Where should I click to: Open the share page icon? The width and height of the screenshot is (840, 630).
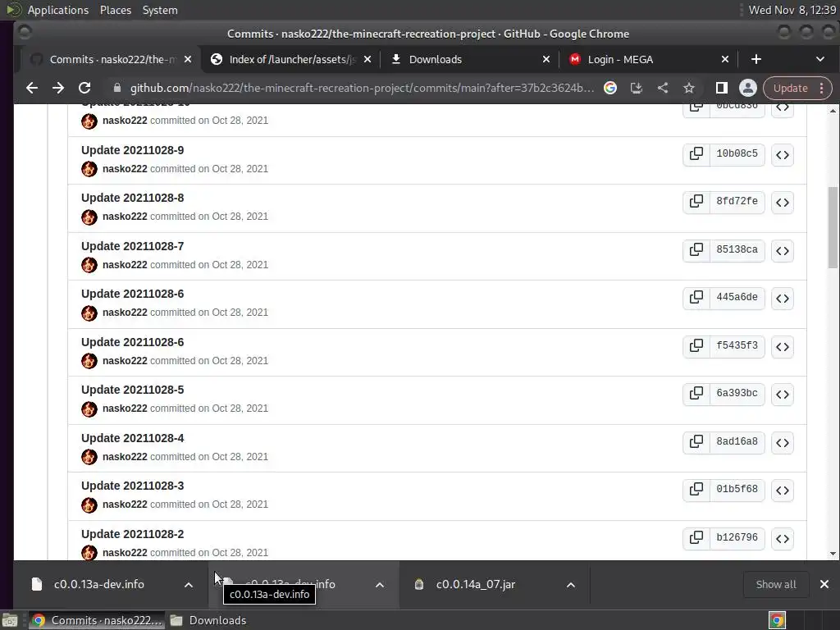[x=663, y=88]
